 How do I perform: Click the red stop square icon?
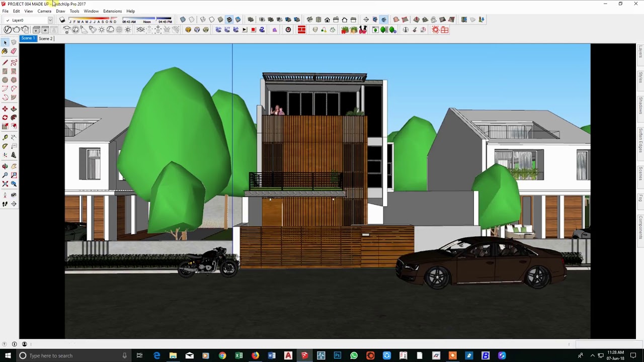point(253,30)
